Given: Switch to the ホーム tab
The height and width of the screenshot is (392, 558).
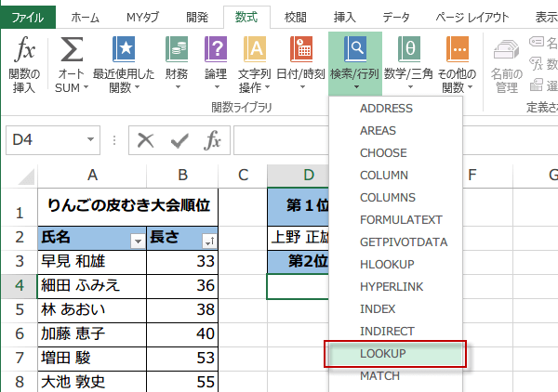Looking at the screenshot, I should [x=85, y=17].
